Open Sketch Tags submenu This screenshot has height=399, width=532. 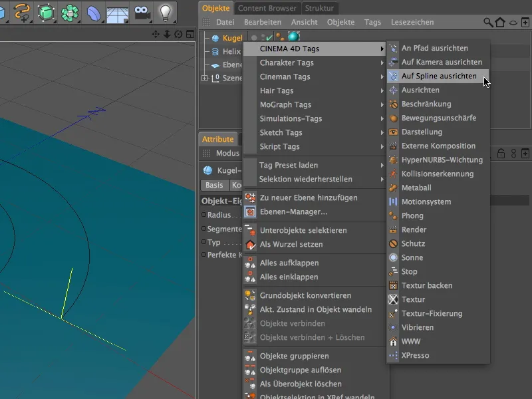[x=314, y=132]
